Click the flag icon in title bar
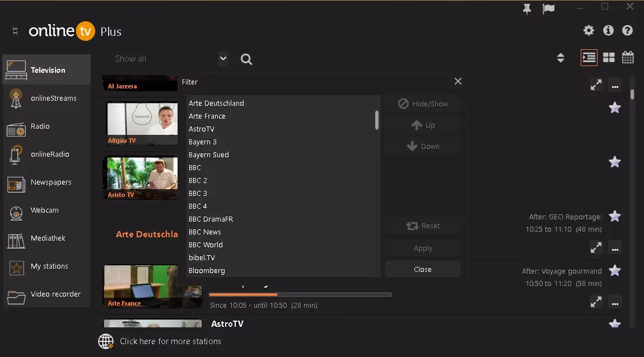 coord(548,8)
